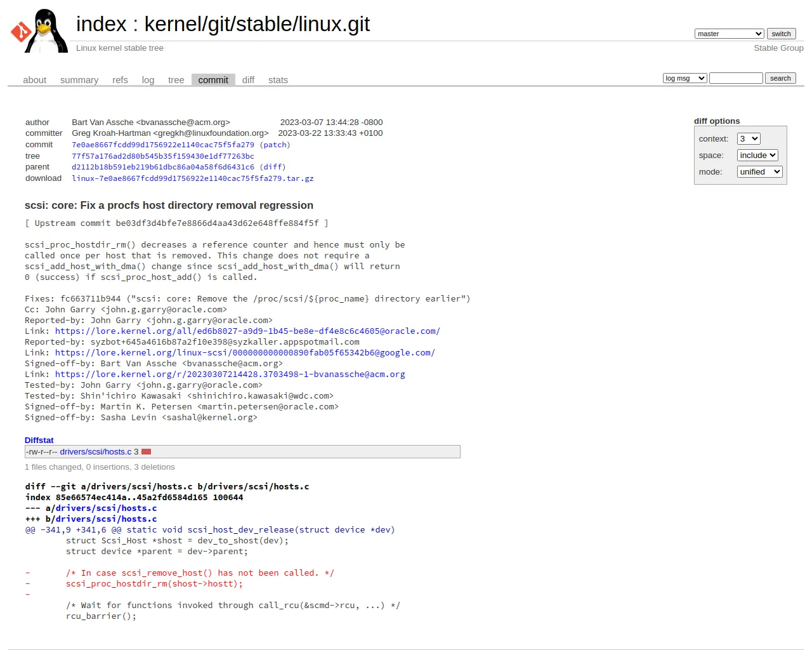
Task: Click the removed scsi_proc_hostdir_rm line
Action: click(x=154, y=583)
